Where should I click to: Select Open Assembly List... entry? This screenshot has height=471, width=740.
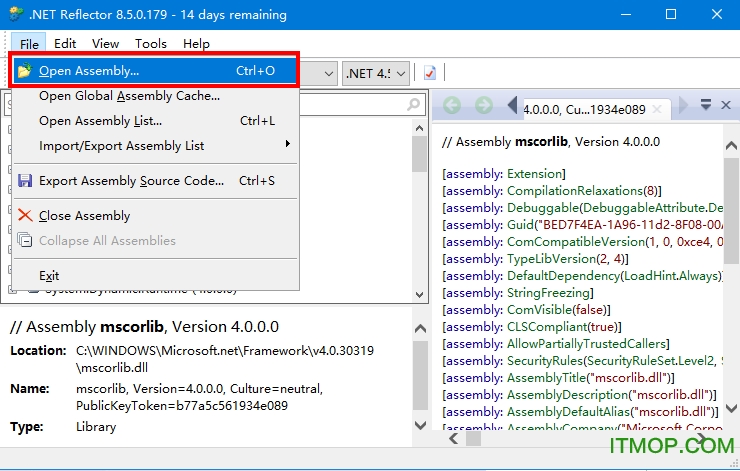pos(155,121)
